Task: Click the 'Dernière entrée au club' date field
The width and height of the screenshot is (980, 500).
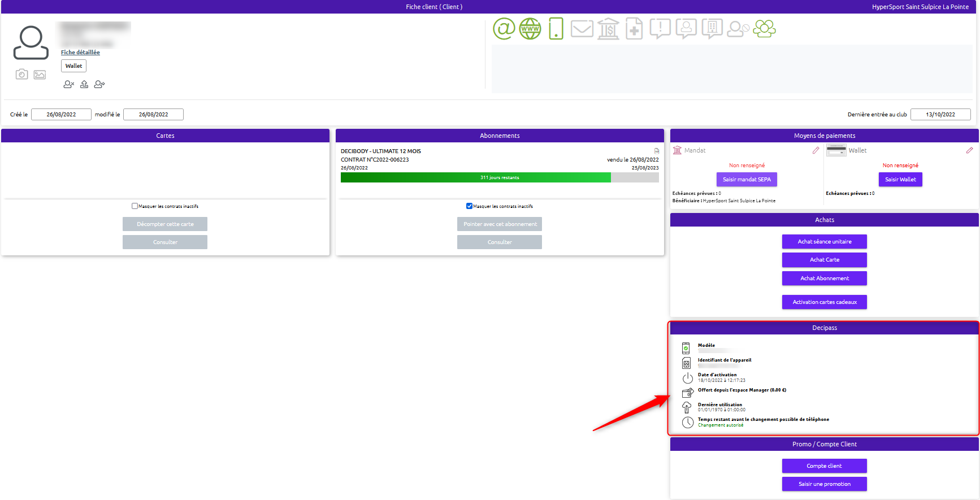Action: (x=940, y=115)
